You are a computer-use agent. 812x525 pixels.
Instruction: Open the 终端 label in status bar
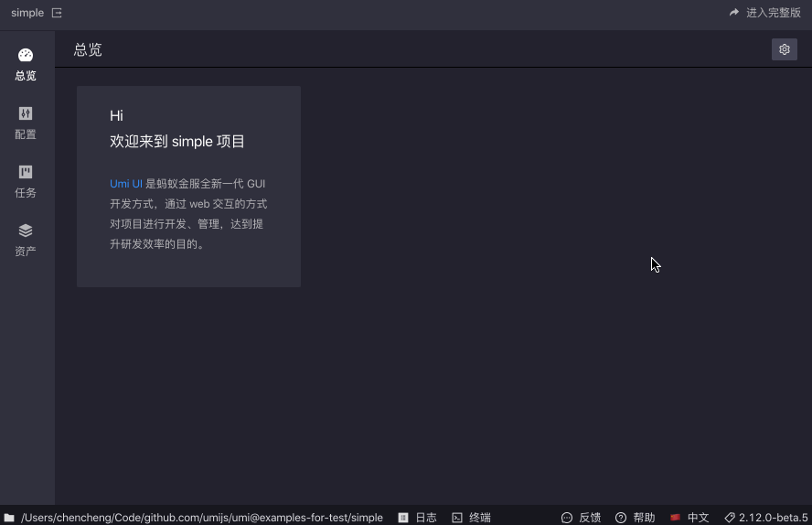click(480, 518)
